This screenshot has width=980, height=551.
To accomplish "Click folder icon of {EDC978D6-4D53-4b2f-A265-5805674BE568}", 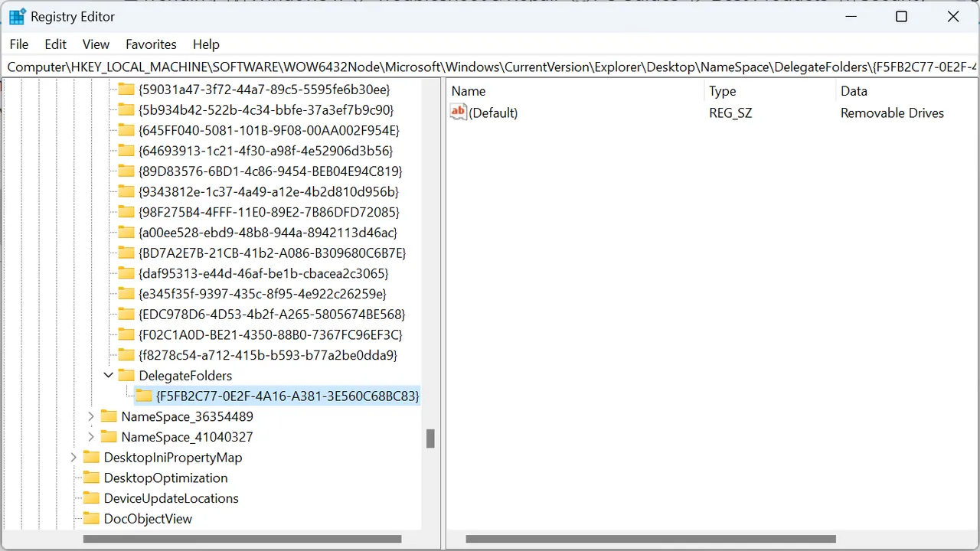I will tap(126, 314).
